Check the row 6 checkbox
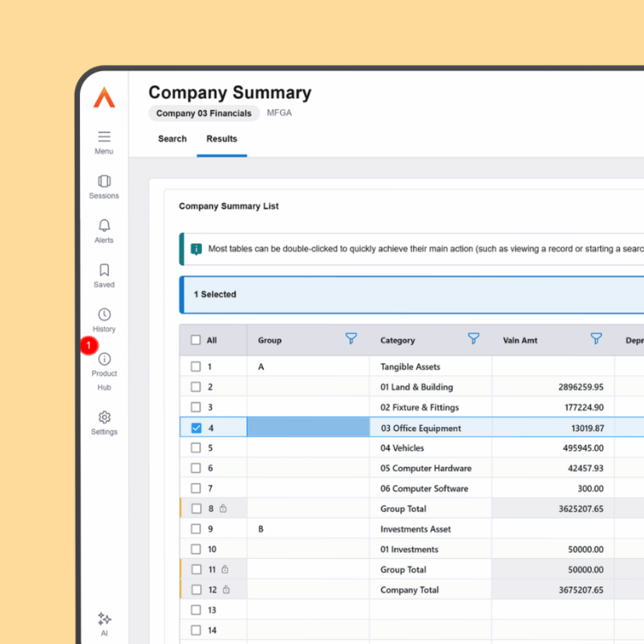644x644 pixels. 196,468
